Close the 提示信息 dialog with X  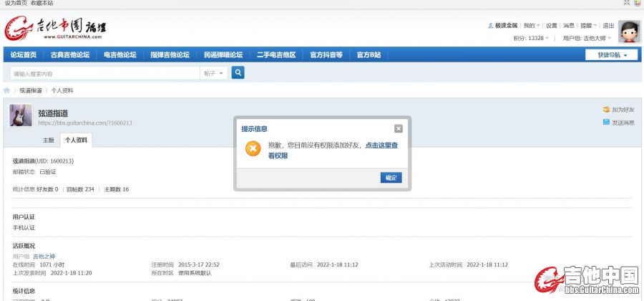tap(399, 128)
